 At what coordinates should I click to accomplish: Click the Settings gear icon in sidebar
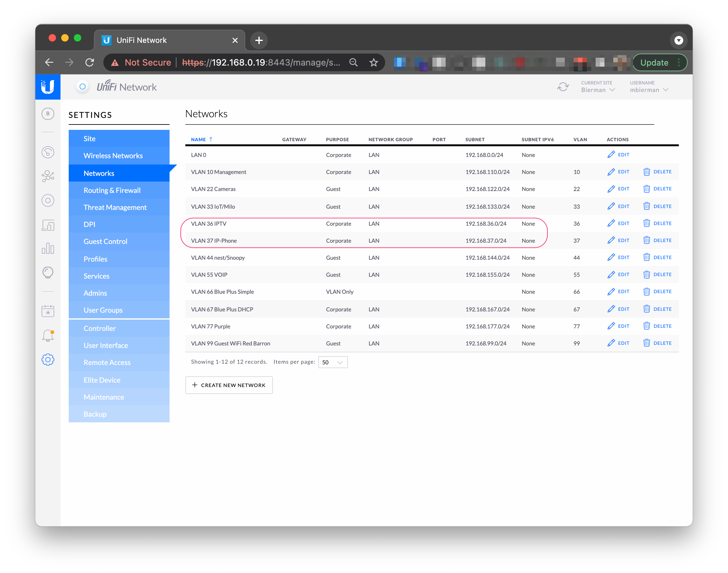click(48, 360)
